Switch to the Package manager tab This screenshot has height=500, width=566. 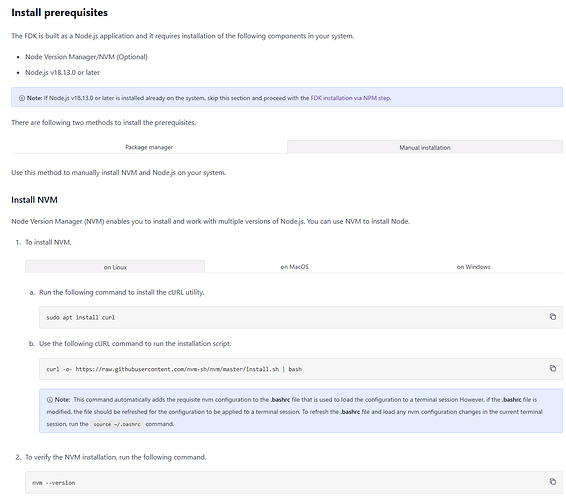coord(149,147)
